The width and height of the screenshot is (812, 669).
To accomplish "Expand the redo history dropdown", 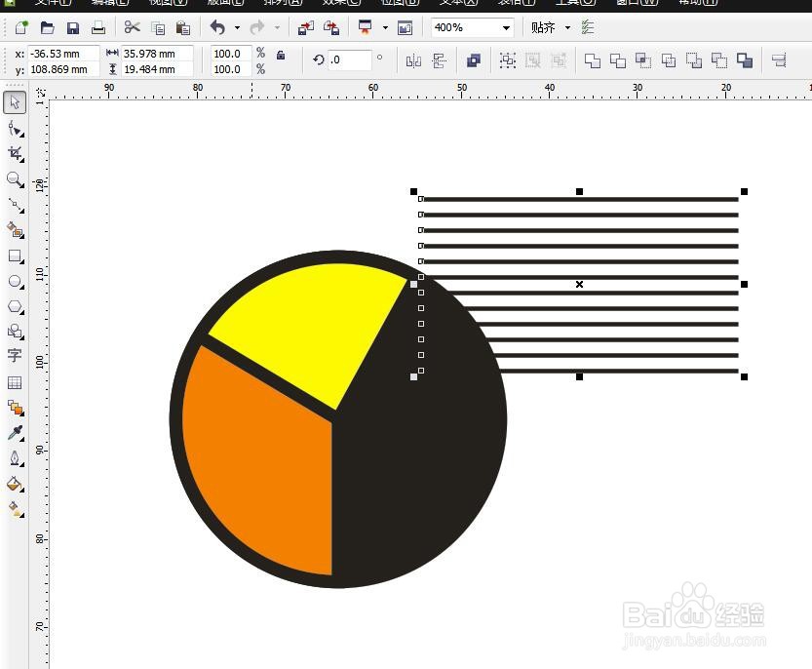I will (x=277, y=27).
